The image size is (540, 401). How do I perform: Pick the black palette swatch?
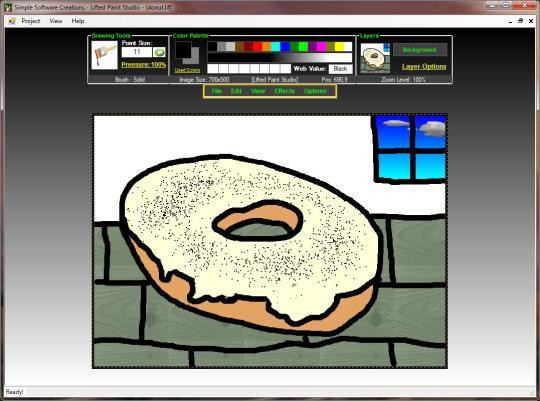pyautogui.click(x=212, y=47)
